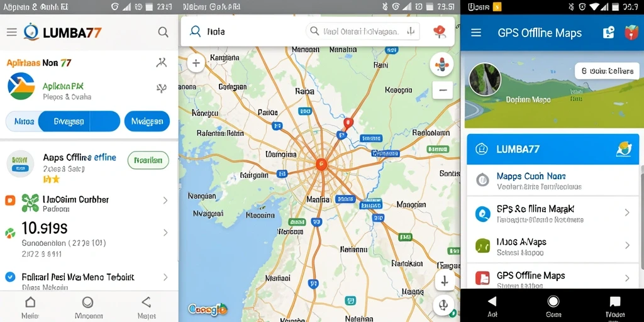Tap the globe icon in LUMBA77 blue bar

(x=624, y=148)
